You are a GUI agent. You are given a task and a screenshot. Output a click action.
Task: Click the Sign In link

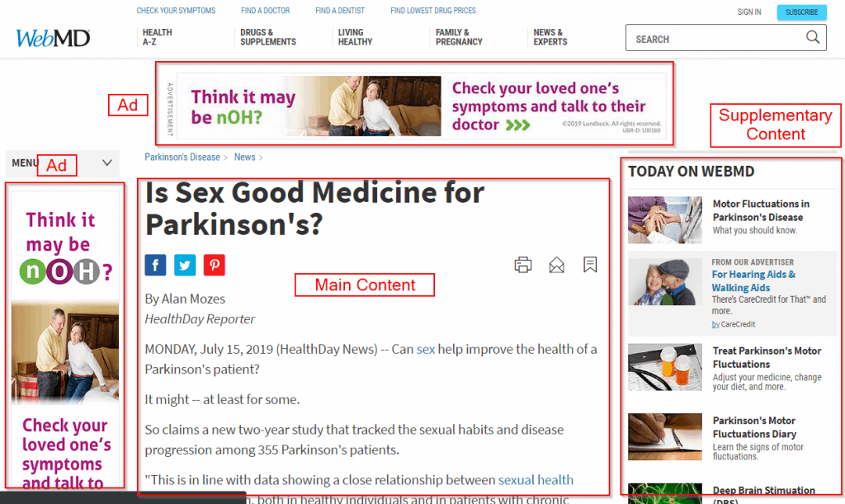point(749,12)
